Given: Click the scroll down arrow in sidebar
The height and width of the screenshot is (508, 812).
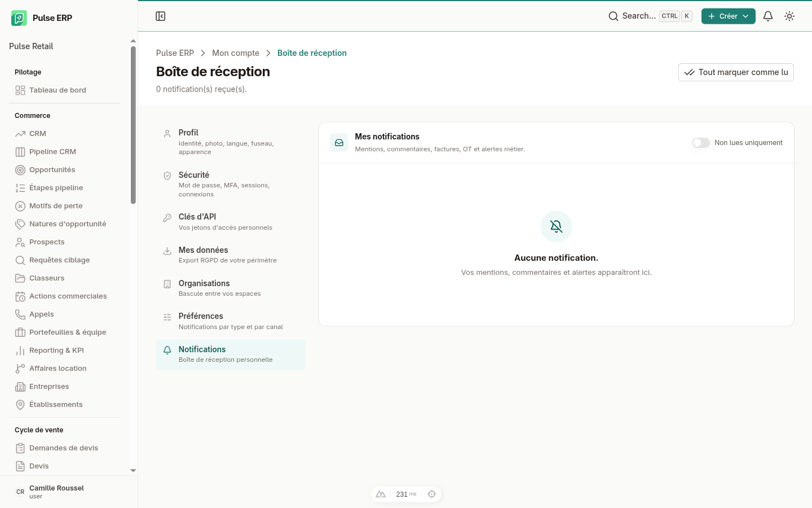Looking at the screenshot, I should pos(133,470).
